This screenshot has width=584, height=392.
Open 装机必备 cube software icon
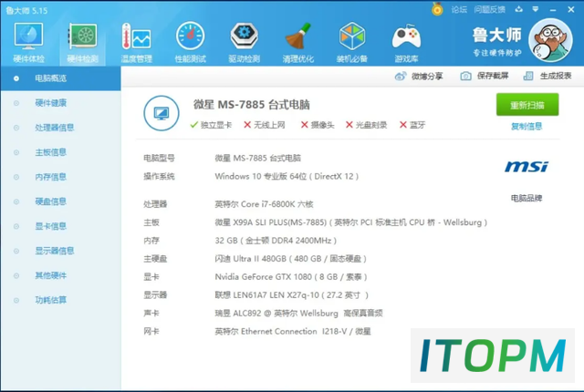pos(352,43)
